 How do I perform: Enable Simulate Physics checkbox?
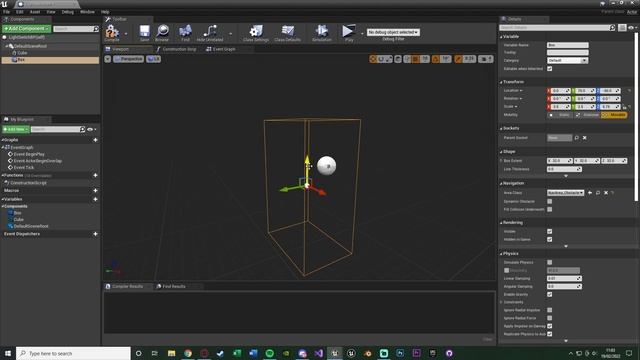pyautogui.click(x=549, y=262)
